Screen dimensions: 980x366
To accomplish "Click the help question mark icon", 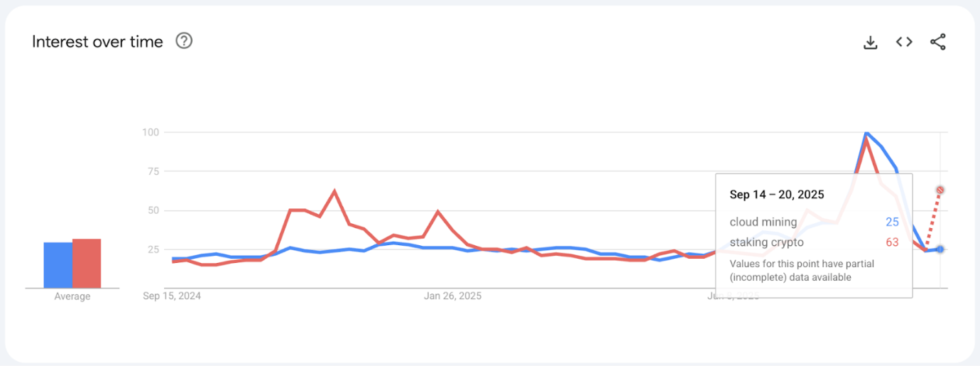I will click(184, 41).
